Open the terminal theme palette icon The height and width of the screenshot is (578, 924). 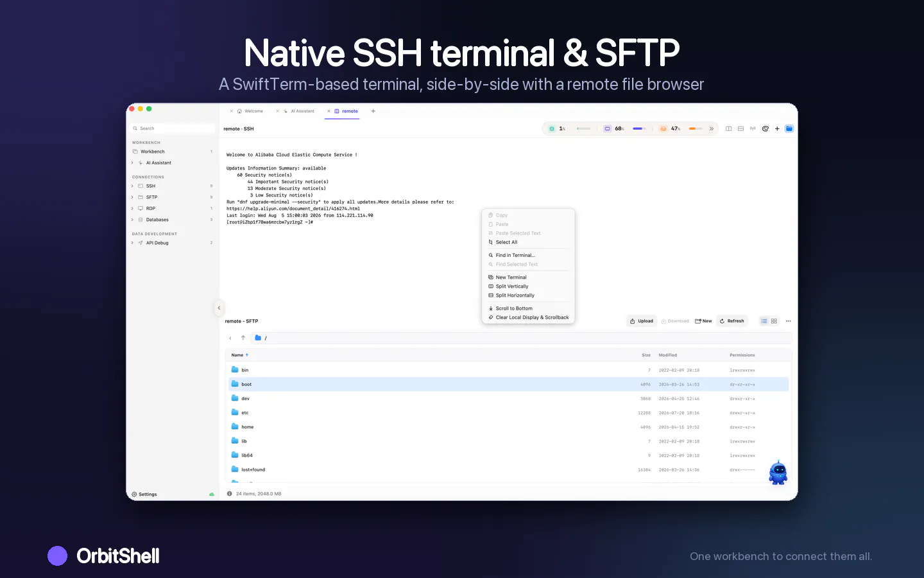tap(765, 128)
